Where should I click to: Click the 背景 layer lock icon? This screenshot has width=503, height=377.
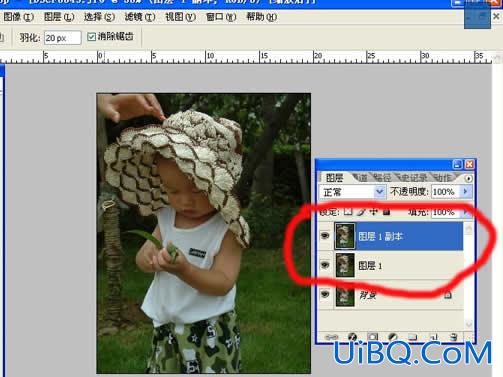point(448,294)
